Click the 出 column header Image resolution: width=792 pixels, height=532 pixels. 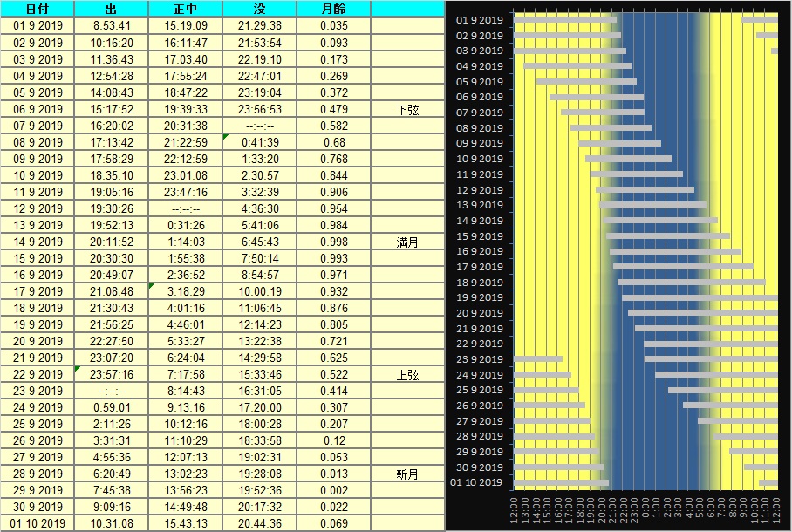pyautogui.click(x=112, y=9)
